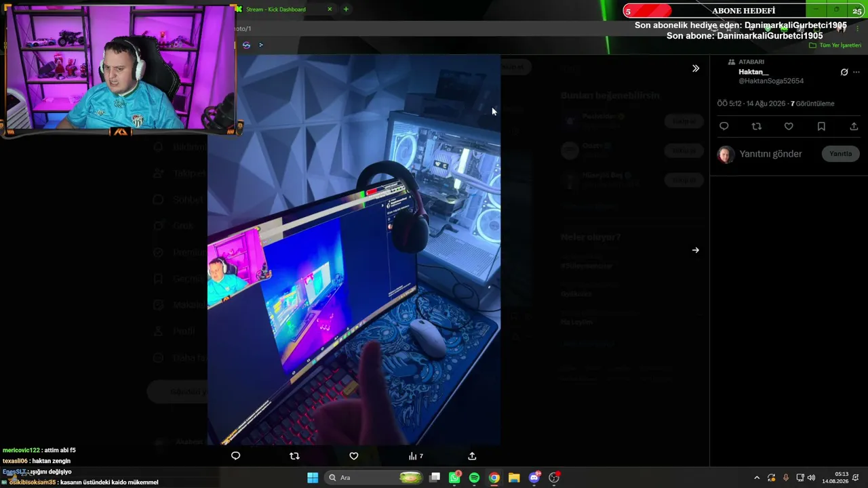Image resolution: width=868 pixels, height=488 pixels.
Task: Click share icon below the photo
Action: 472,456
